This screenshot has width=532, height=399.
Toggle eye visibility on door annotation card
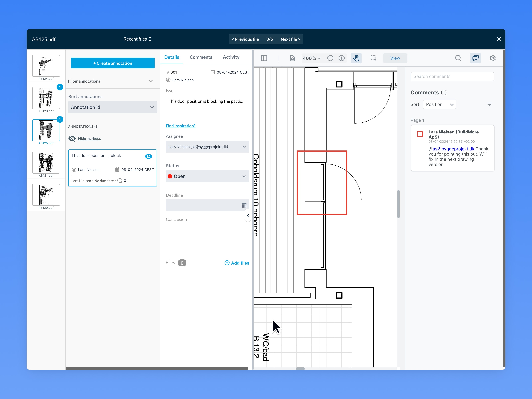click(x=148, y=157)
